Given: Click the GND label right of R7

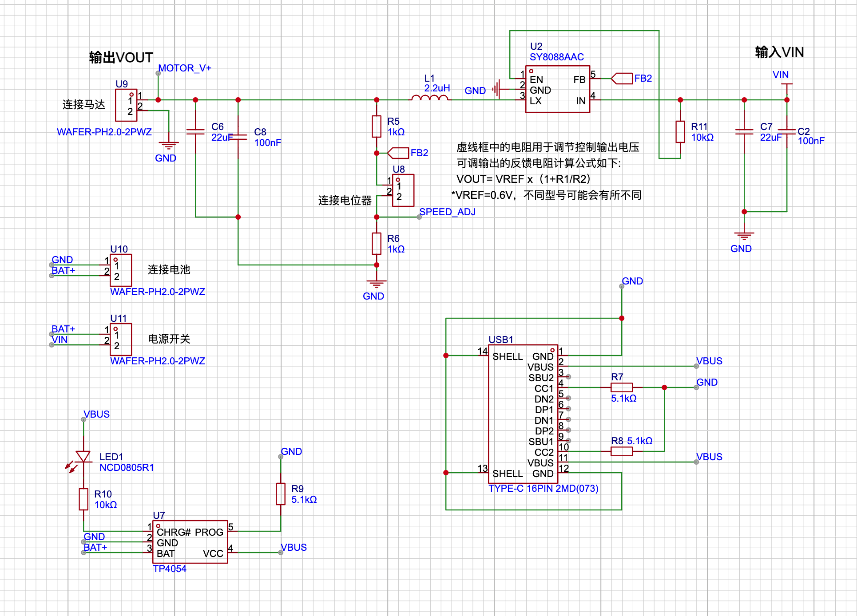Looking at the screenshot, I should coord(707,382).
